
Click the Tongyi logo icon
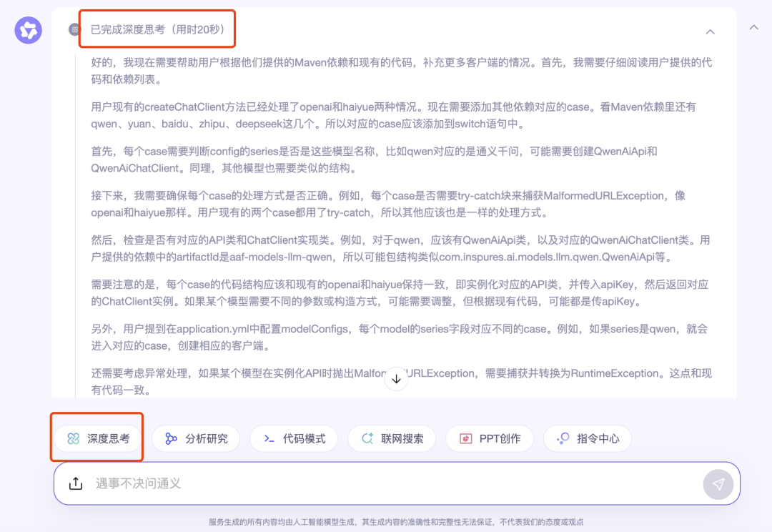(x=28, y=29)
